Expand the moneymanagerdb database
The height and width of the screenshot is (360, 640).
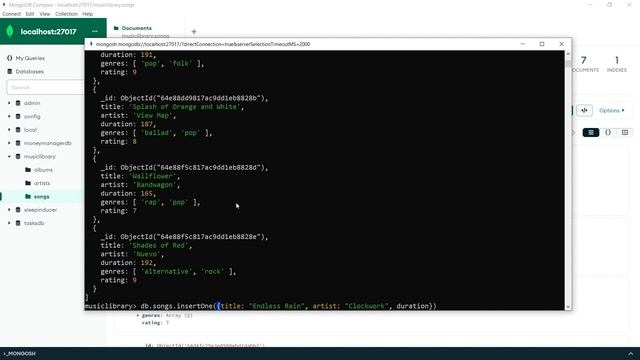pyautogui.click(x=9, y=143)
